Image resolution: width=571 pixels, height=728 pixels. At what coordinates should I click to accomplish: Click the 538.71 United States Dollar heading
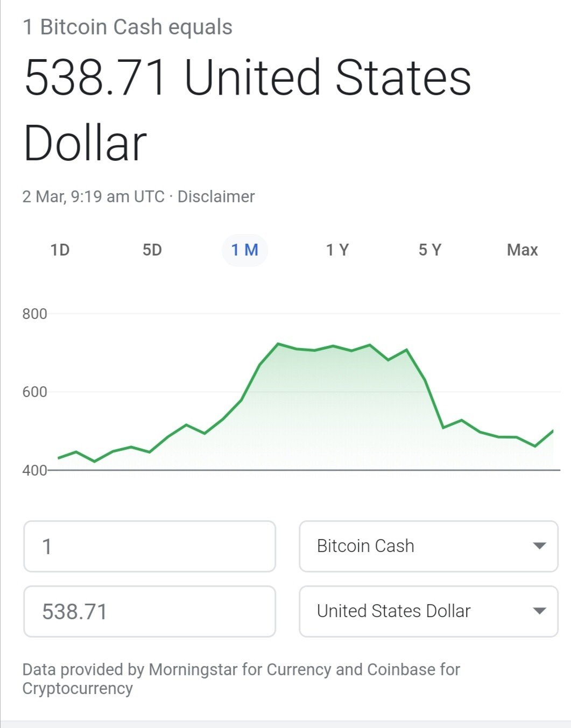coord(248,110)
